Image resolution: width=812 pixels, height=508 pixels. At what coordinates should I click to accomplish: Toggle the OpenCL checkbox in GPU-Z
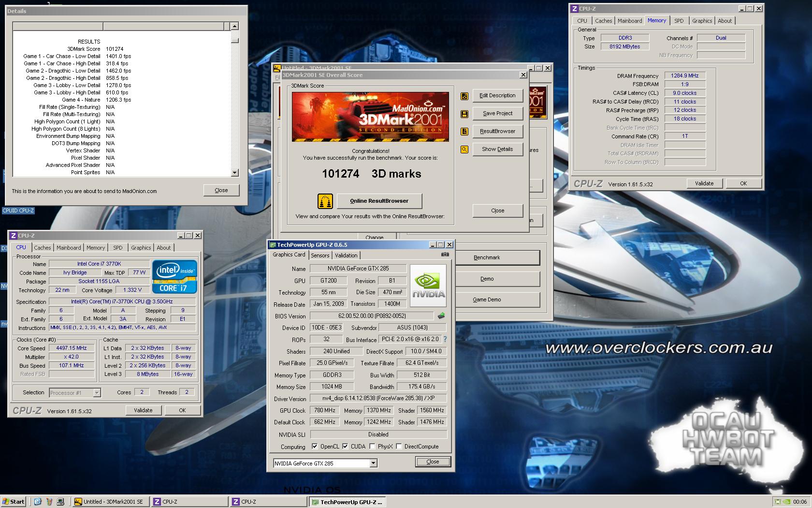[x=315, y=447]
